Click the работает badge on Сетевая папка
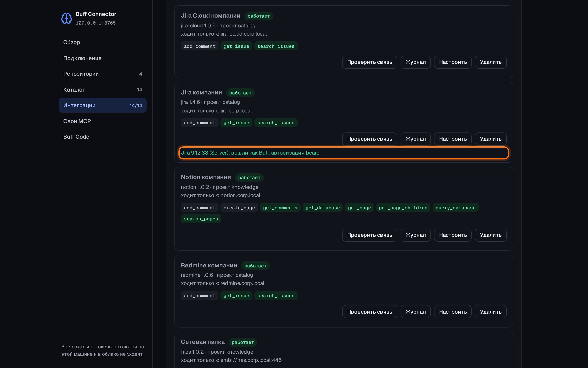Screen dimensions: 588x368 point(243,342)
